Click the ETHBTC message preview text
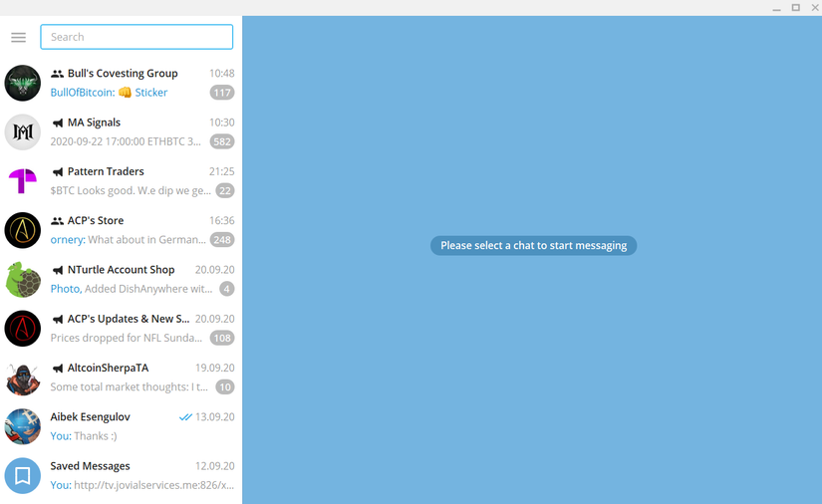The image size is (822, 504). tap(126, 141)
